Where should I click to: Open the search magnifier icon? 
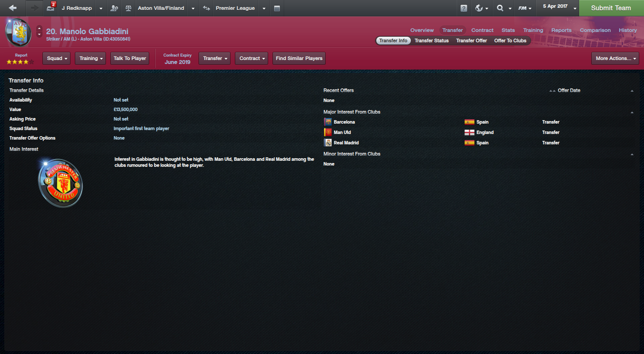(x=500, y=8)
